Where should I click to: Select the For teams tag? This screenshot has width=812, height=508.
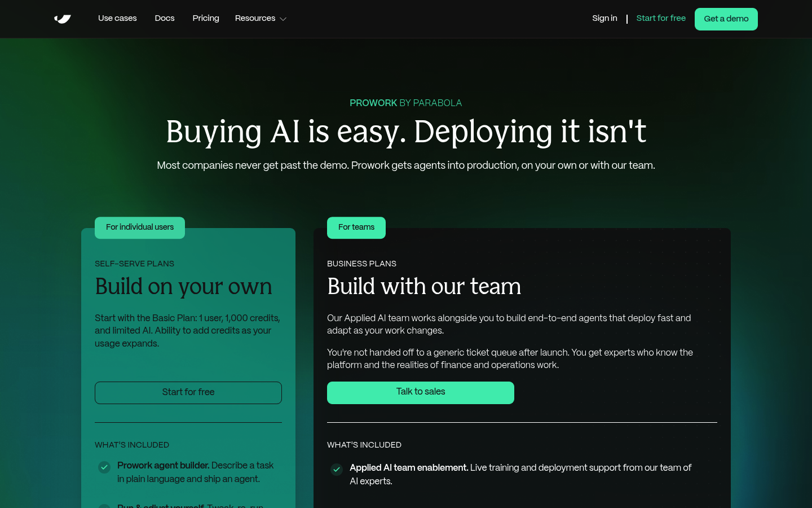[356, 227]
